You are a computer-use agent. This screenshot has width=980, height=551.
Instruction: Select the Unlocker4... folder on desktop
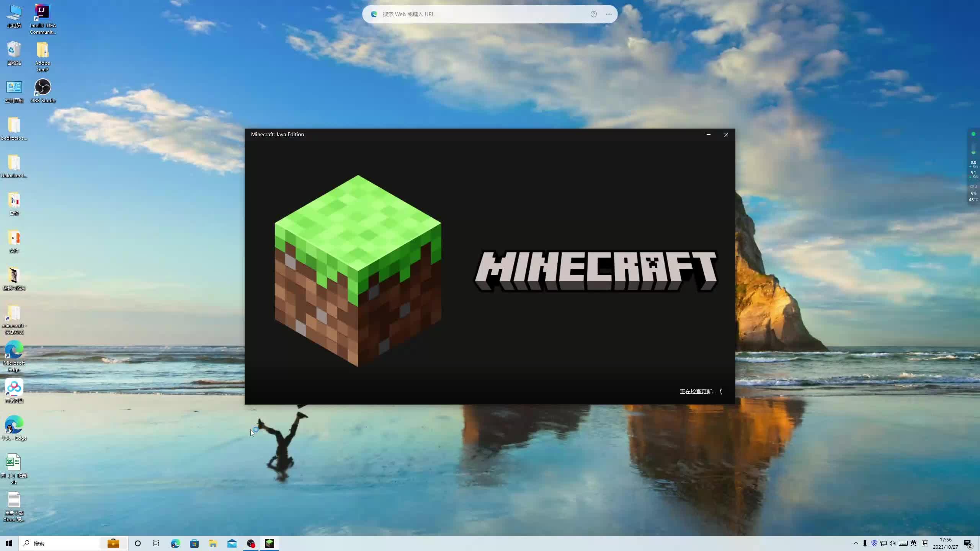[x=14, y=166]
